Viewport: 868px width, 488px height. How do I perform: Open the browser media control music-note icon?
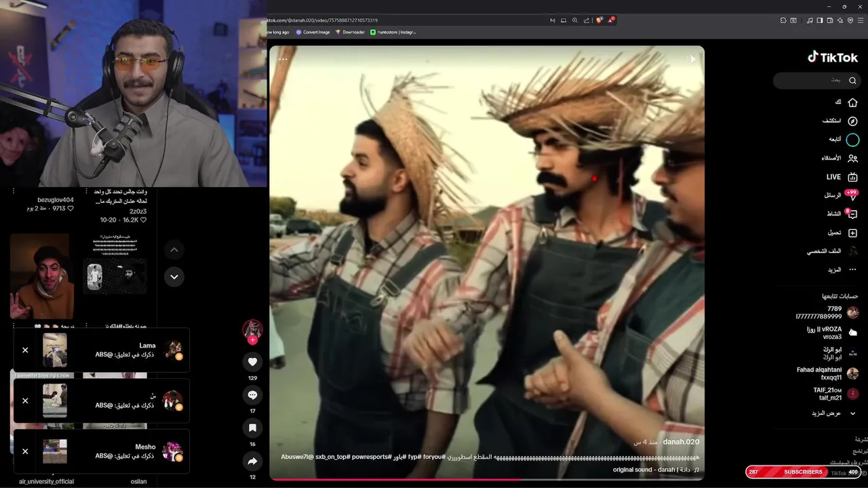coord(810,21)
